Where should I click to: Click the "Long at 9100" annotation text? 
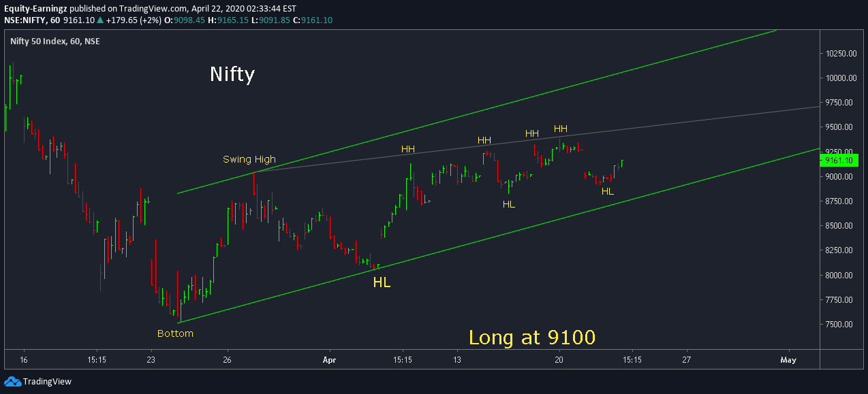(532, 337)
